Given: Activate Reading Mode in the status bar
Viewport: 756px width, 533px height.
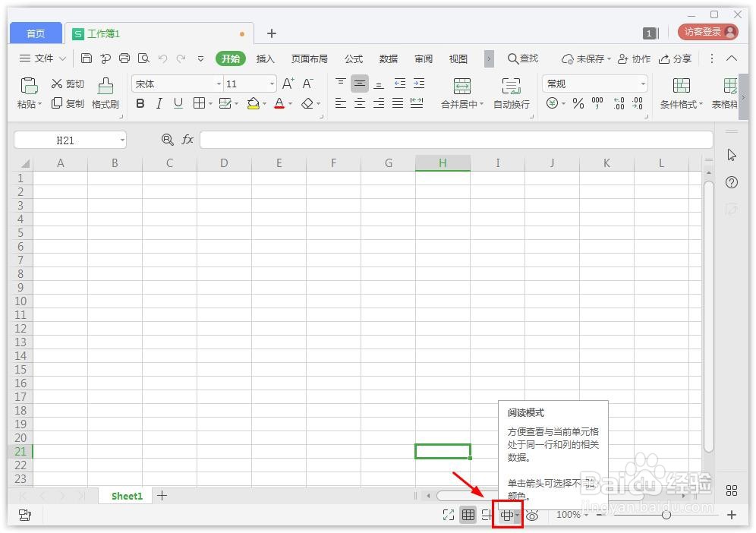Looking at the screenshot, I should click(x=507, y=515).
